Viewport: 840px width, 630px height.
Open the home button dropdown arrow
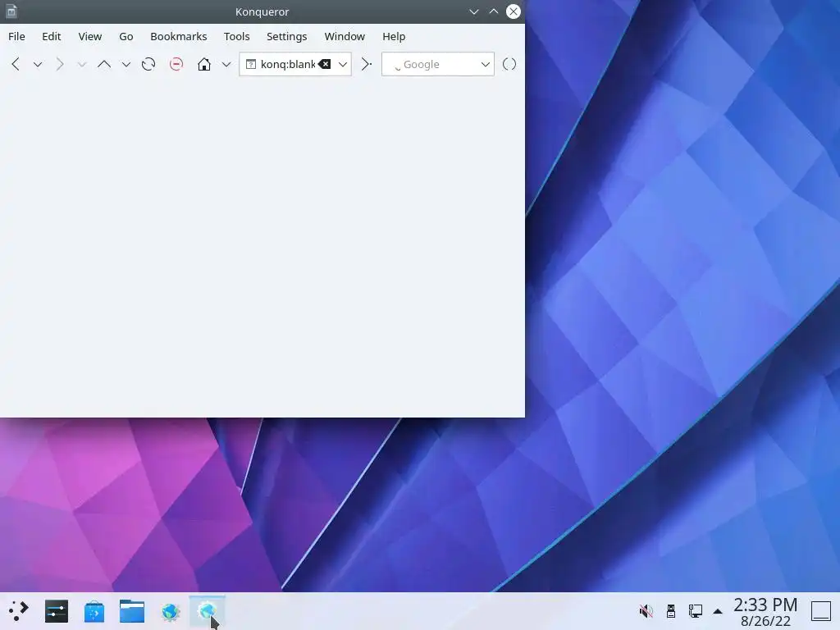pyautogui.click(x=226, y=65)
